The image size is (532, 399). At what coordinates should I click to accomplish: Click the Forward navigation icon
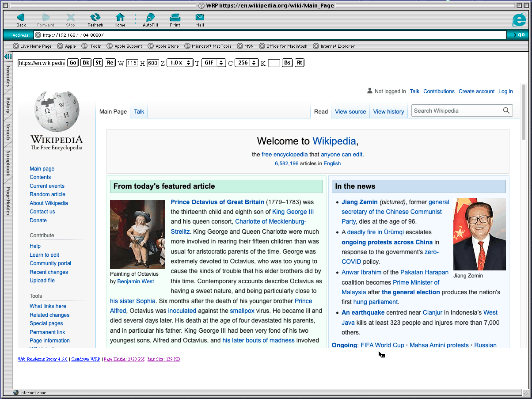[x=46, y=17]
